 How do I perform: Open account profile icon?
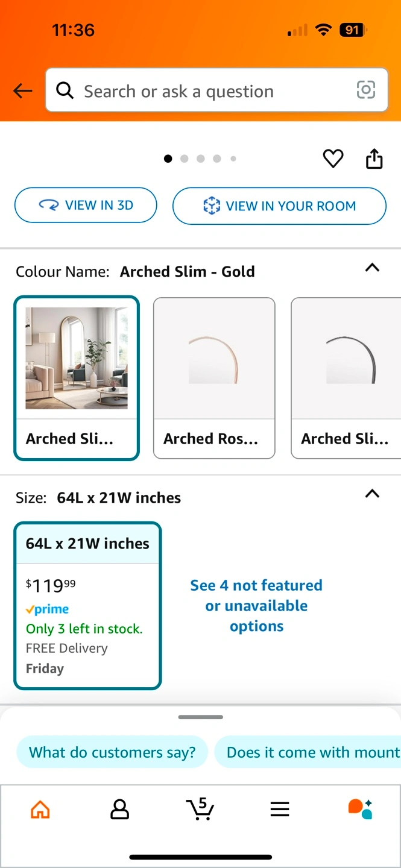click(120, 810)
